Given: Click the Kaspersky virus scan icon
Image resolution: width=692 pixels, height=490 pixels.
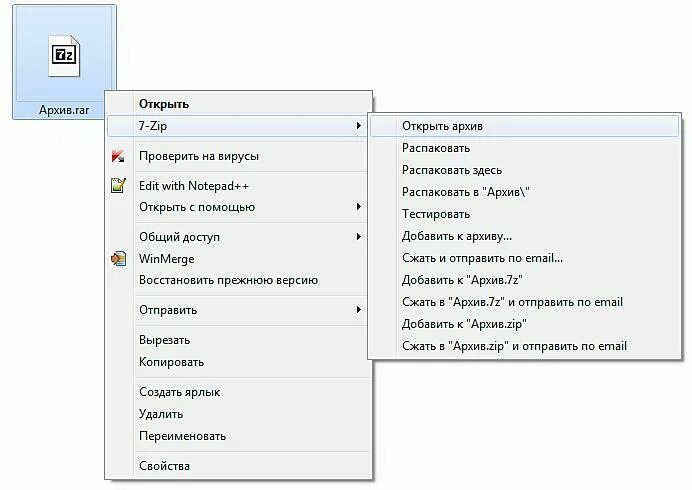Looking at the screenshot, I should click(118, 156).
